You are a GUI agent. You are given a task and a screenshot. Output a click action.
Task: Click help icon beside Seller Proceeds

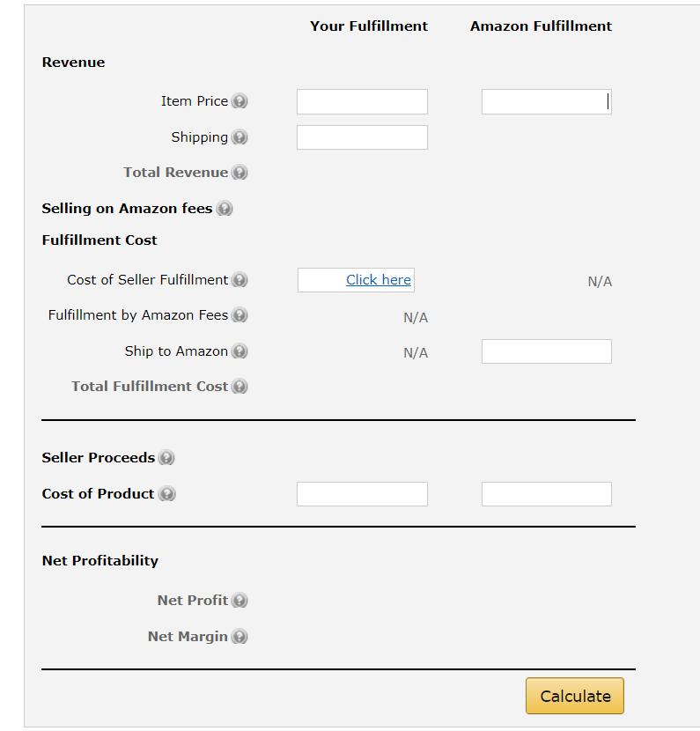pos(166,458)
